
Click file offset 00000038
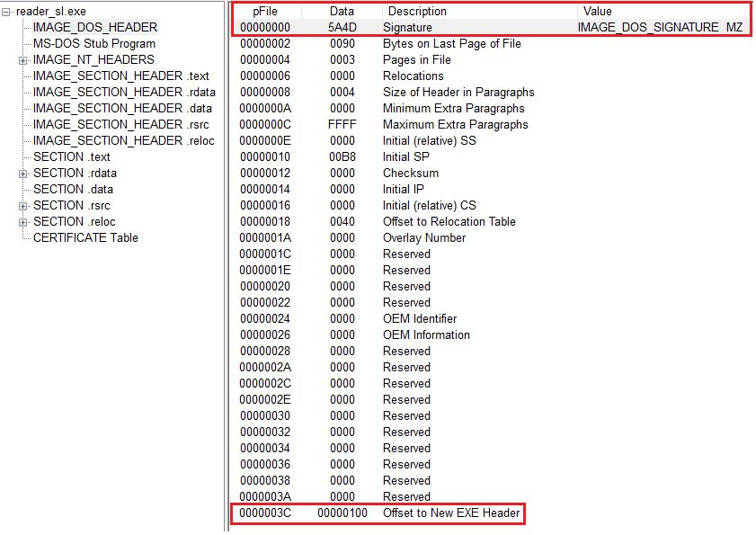265,480
